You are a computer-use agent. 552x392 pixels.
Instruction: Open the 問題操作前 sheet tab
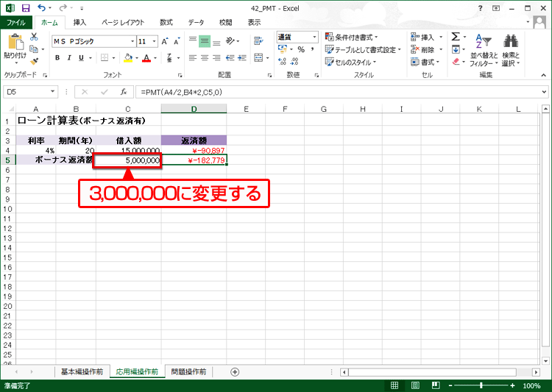pos(188,371)
